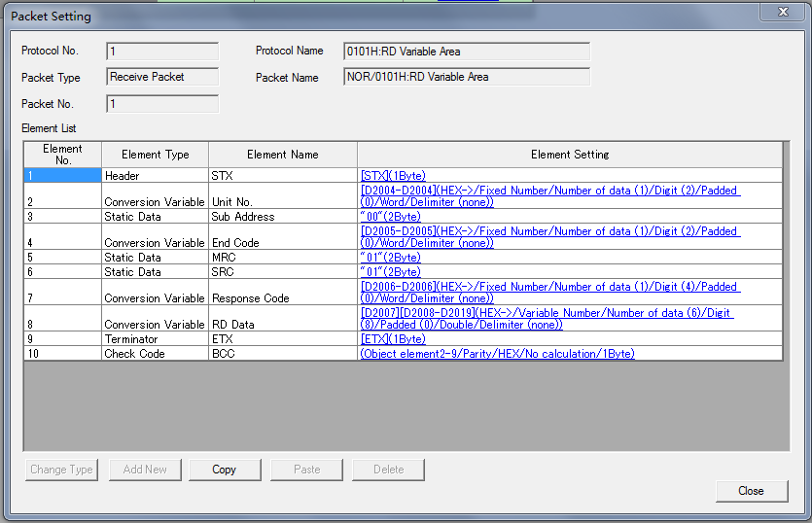Open the SRC static data setting link
Image resolution: width=812 pixels, height=523 pixels.
coord(391,272)
